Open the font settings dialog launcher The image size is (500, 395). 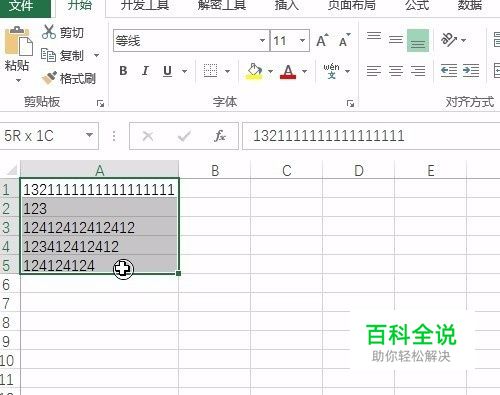(350, 104)
